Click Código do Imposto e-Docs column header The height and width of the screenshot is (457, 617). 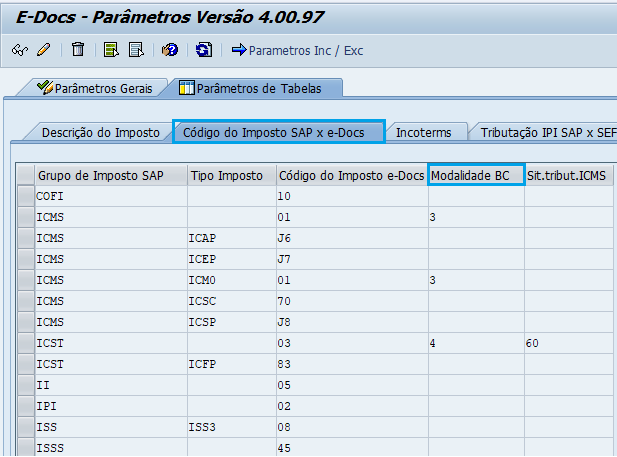[352, 176]
